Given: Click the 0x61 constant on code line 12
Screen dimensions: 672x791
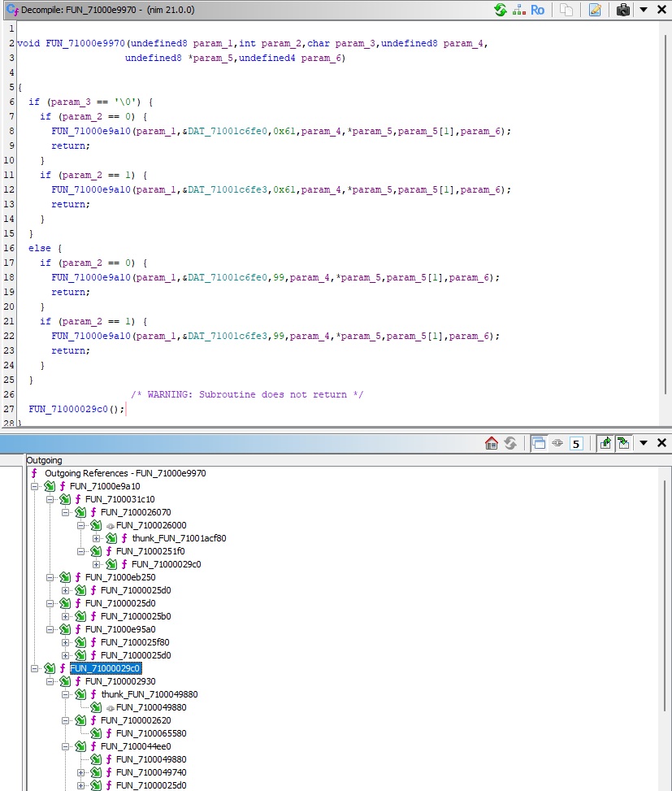Looking at the screenshot, I should 284,189.
